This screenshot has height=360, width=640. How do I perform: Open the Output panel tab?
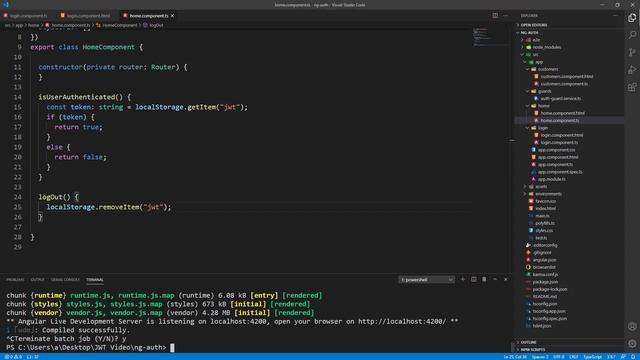click(x=37, y=280)
